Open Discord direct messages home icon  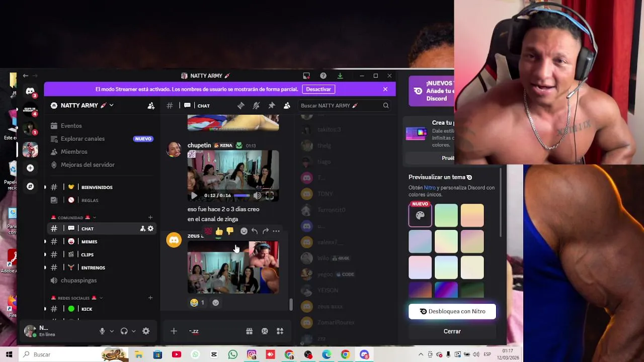tap(30, 91)
